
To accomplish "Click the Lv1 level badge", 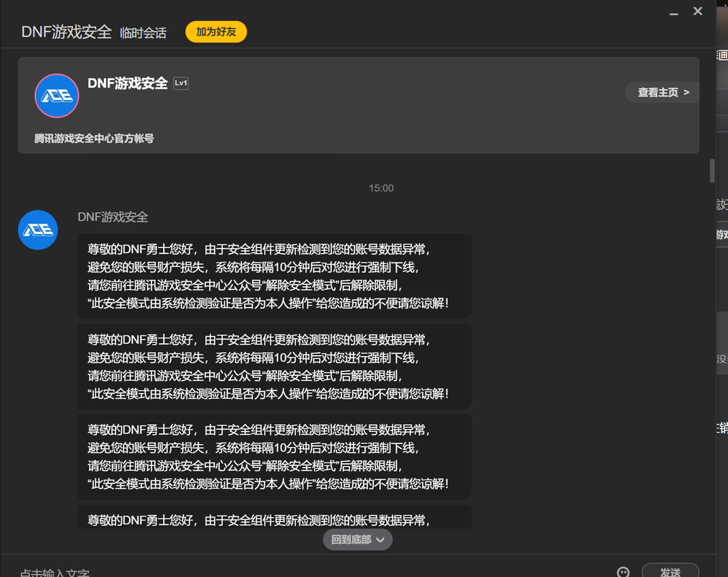I will click(x=180, y=83).
